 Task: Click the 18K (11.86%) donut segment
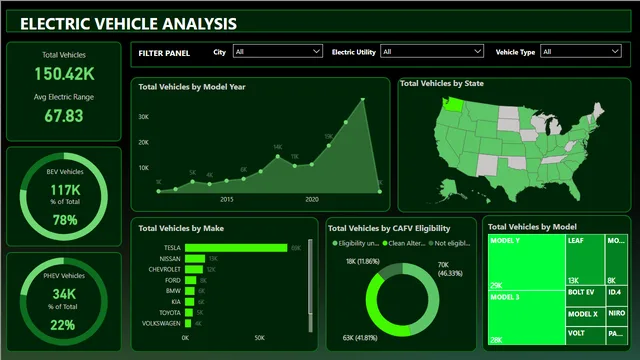coord(391,271)
